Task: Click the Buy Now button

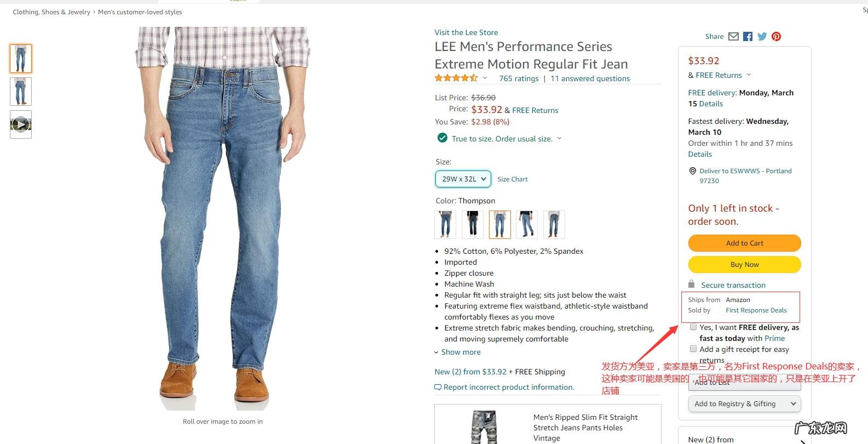Action: 744,265
